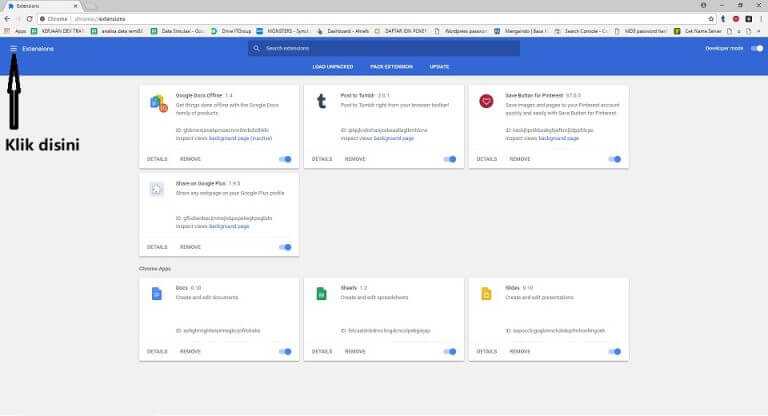Image resolution: width=768 pixels, height=416 pixels.
Task: Click the Google Docs Offline extension icon
Action: pyautogui.click(x=157, y=101)
